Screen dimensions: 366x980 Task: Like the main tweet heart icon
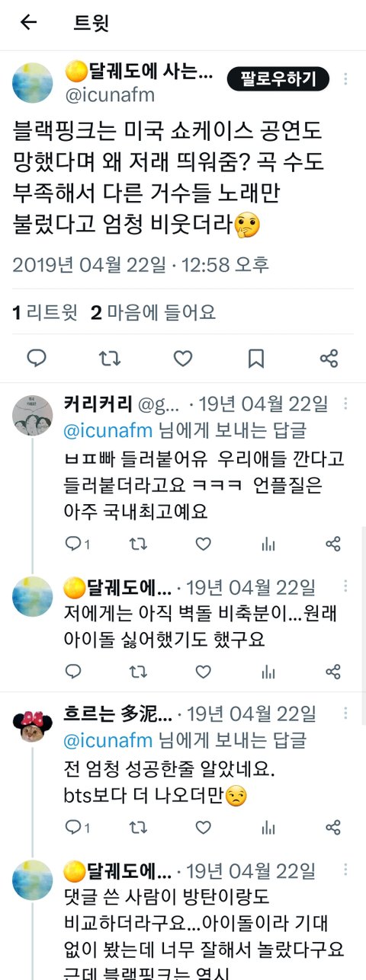pyautogui.click(x=183, y=358)
